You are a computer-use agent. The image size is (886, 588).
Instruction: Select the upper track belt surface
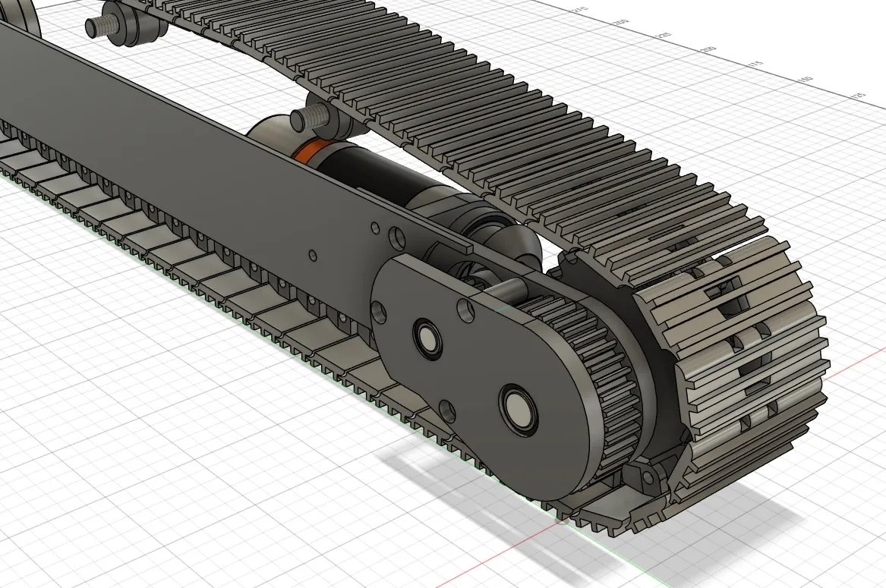[493, 114]
